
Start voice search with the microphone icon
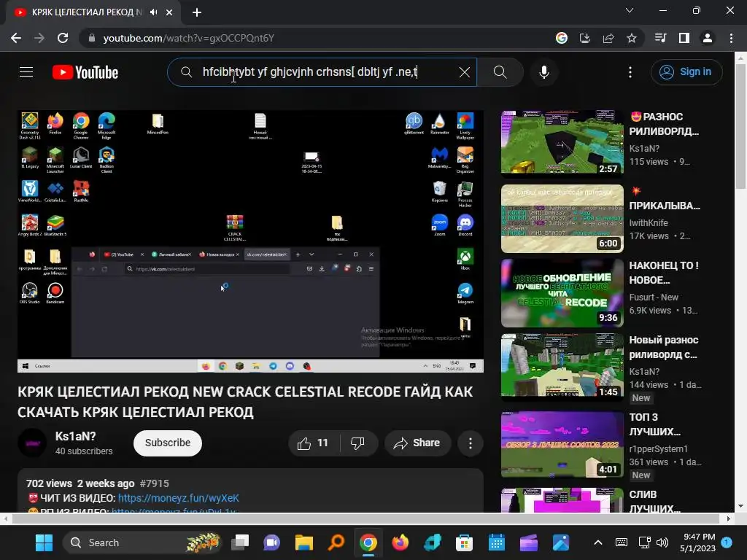click(x=544, y=72)
